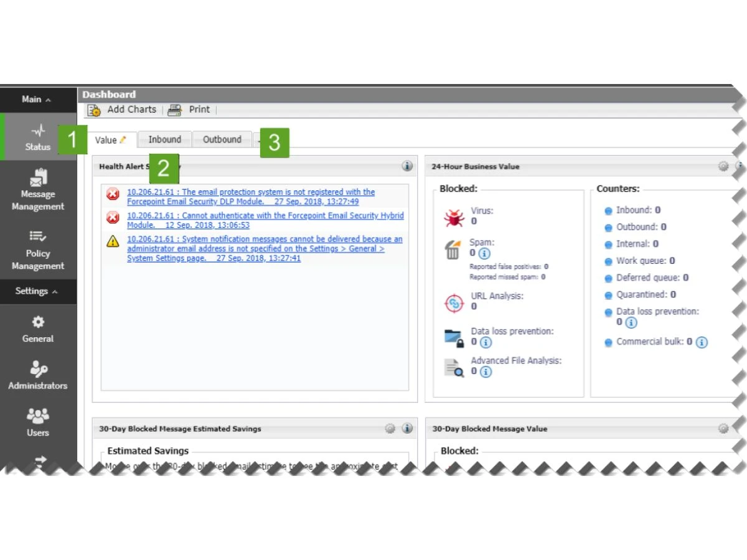Image resolution: width=747 pixels, height=560 pixels.
Task: Open General settings in the sidebar
Action: point(38,329)
